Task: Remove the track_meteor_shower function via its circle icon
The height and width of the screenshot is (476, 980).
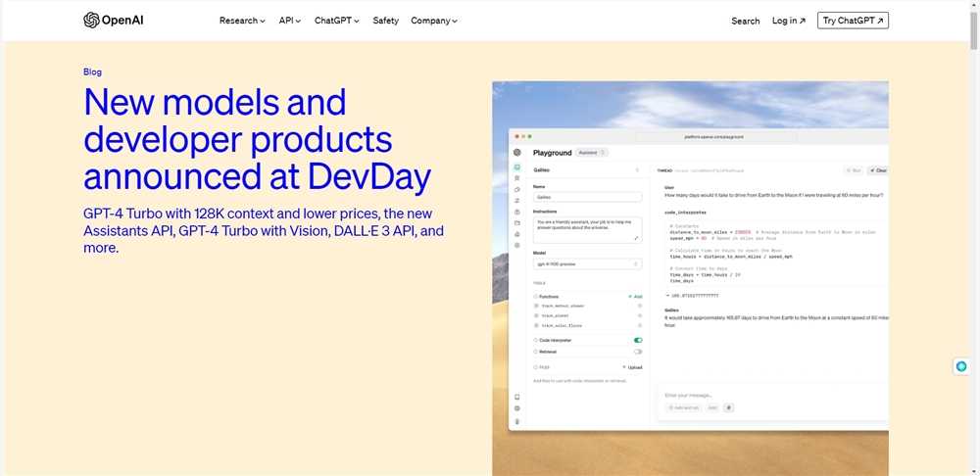Action: pyautogui.click(x=639, y=307)
